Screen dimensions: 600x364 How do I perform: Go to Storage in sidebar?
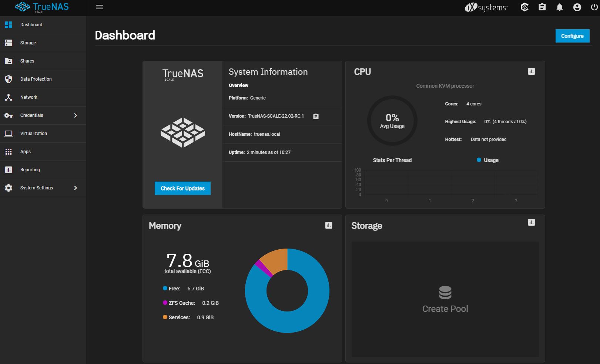click(43, 43)
